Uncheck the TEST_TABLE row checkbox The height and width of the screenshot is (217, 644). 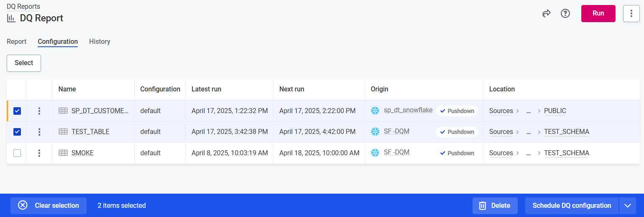(x=17, y=132)
